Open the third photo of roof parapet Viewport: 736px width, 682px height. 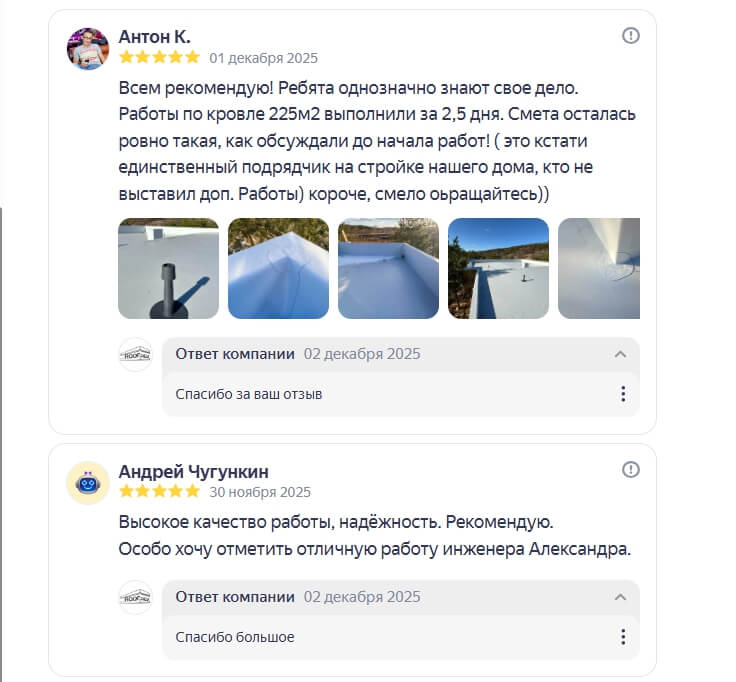click(x=388, y=268)
